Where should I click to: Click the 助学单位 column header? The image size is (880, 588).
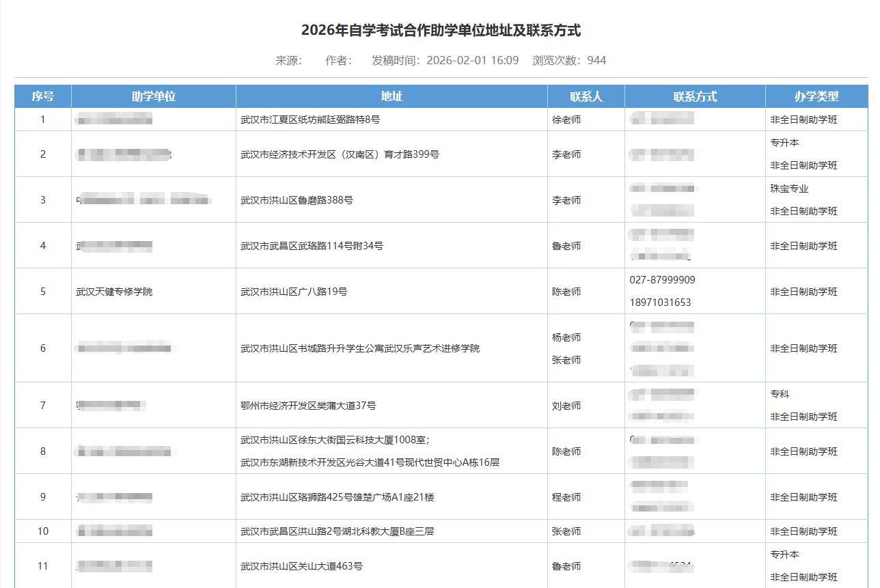pyautogui.click(x=153, y=96)
